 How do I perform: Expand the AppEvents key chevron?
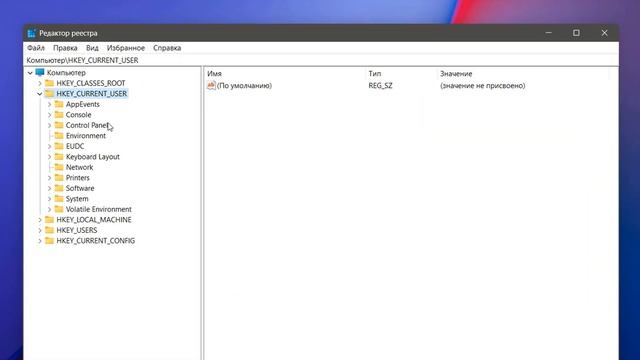(x=49, y=104)
